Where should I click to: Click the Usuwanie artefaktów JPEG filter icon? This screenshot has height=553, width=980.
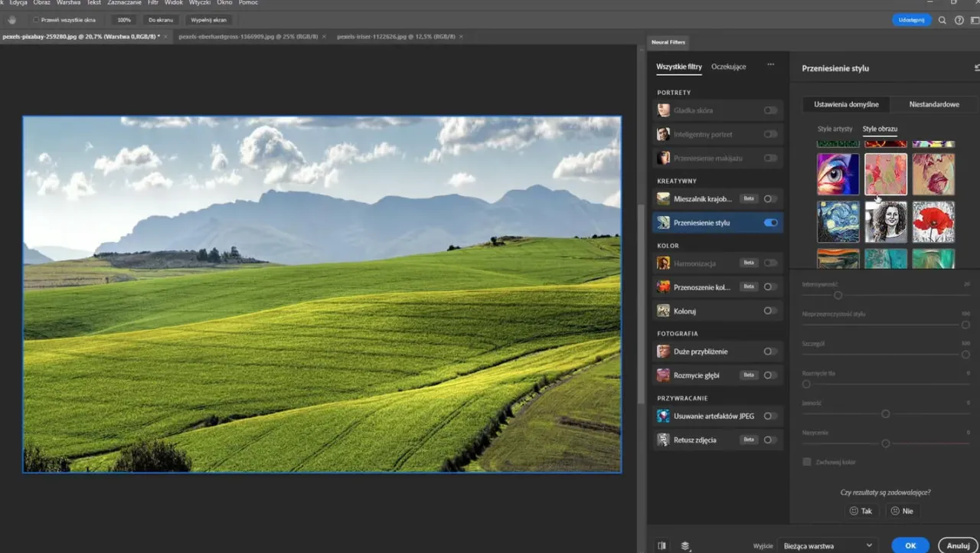(663, 416)
